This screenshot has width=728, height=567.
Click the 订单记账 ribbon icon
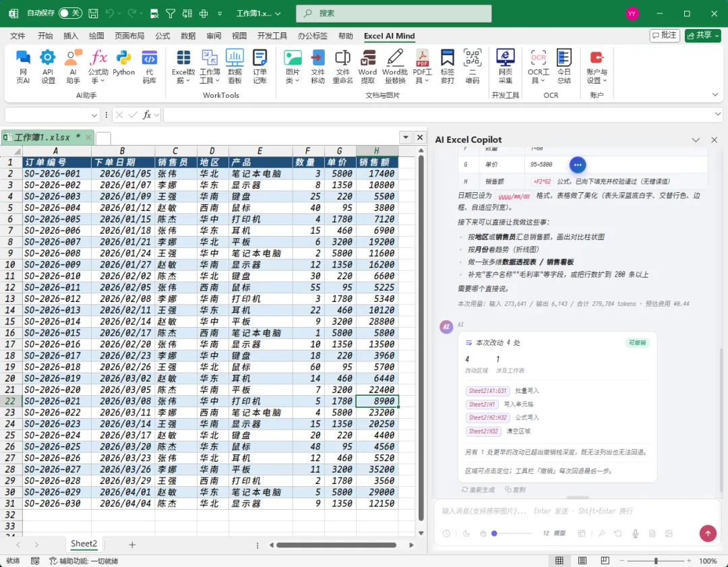[260, 66]
